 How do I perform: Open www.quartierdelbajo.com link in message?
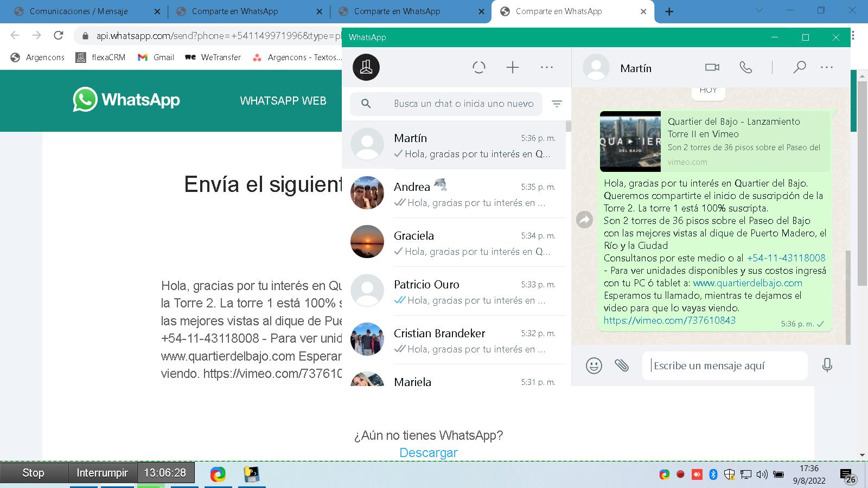pyautogui.click(x=748, y=283)
